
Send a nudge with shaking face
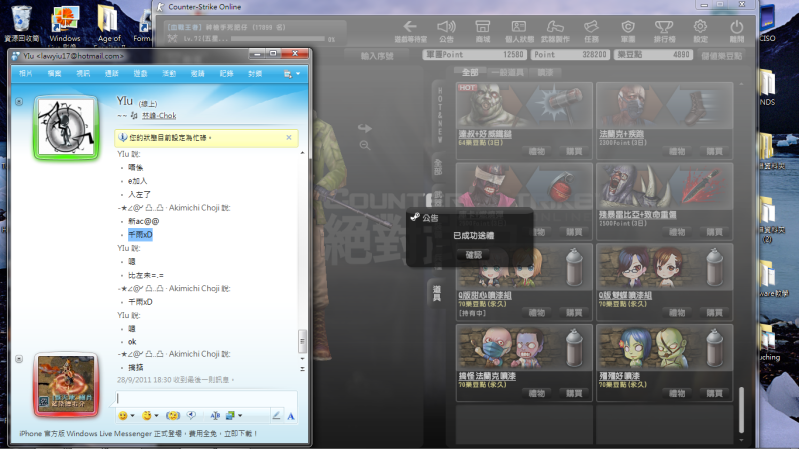tap(173, 415)
